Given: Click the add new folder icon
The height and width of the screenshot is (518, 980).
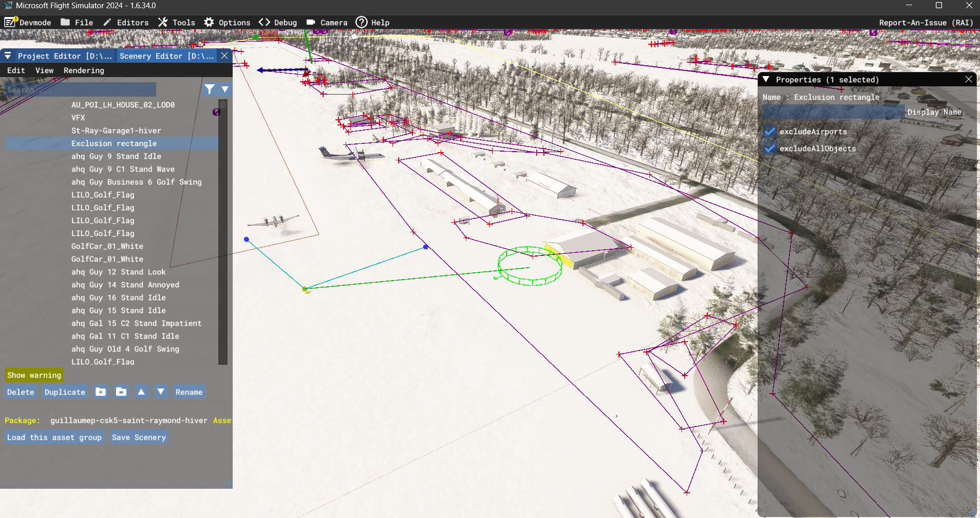Looking at the screenshot, I should click(x=101, y=392).
